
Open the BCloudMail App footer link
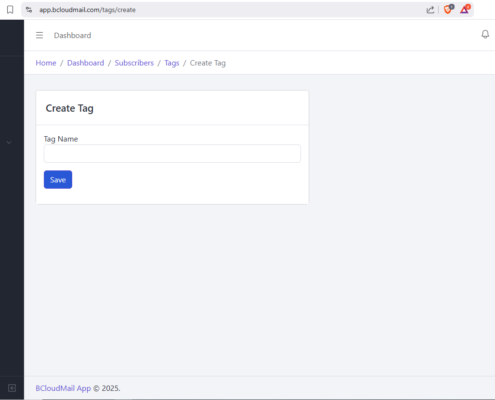[x=63, y=388]
